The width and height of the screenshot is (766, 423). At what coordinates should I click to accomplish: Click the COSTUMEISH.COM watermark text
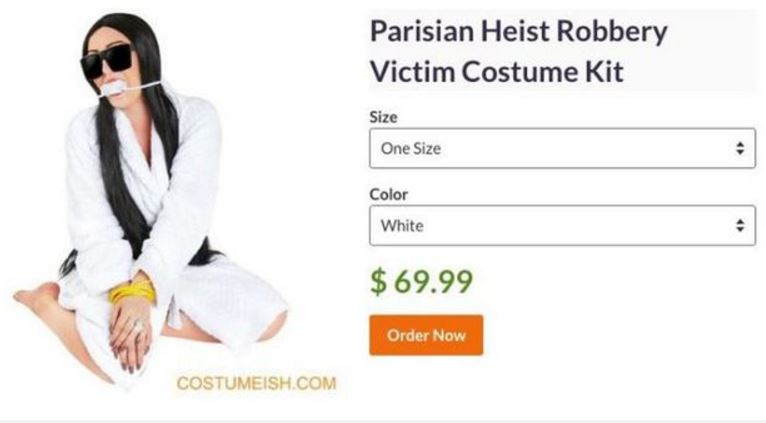(x=256, y=383)
